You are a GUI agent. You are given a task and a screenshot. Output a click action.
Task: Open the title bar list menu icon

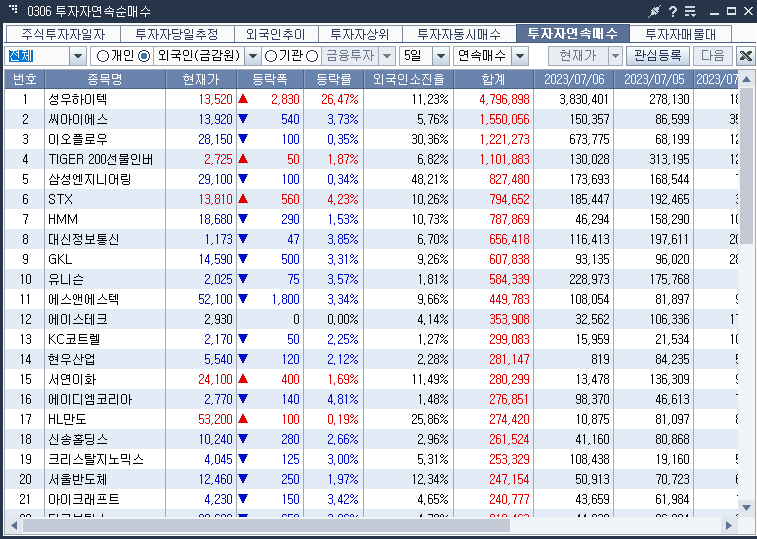click(690, 11)
